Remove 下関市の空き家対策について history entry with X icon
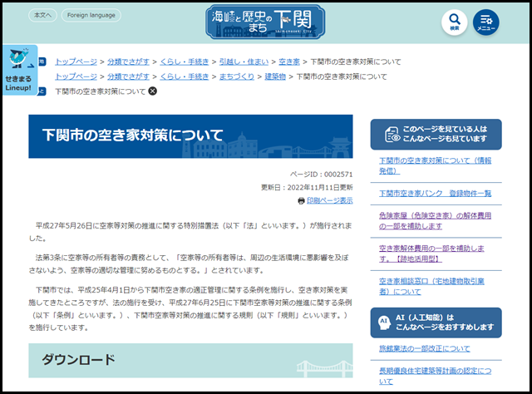The height and width of the screenshot is (394, 532). (153, 91)
